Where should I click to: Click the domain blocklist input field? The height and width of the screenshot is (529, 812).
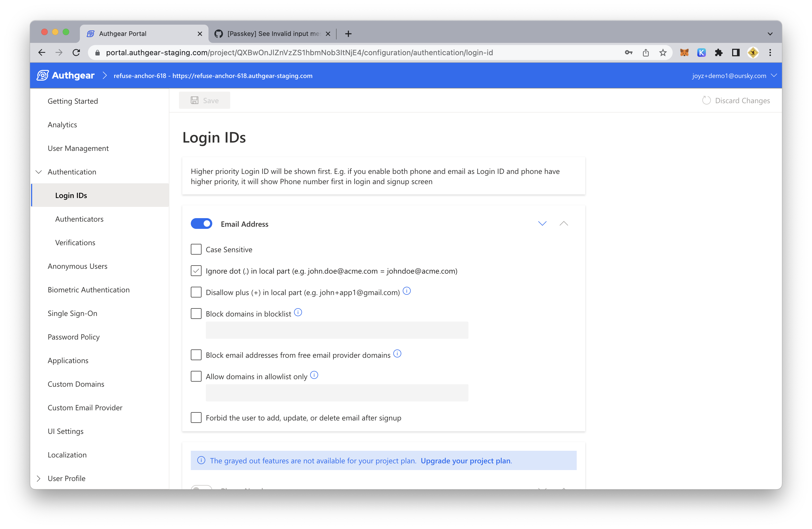(x=337, y=330)
